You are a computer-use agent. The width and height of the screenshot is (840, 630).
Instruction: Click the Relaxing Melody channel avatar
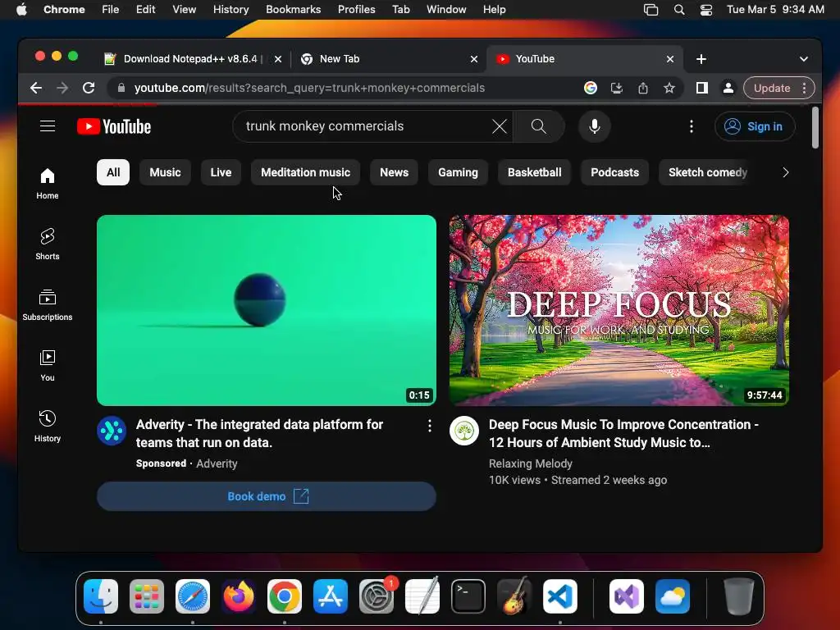[x=464, y=431]
